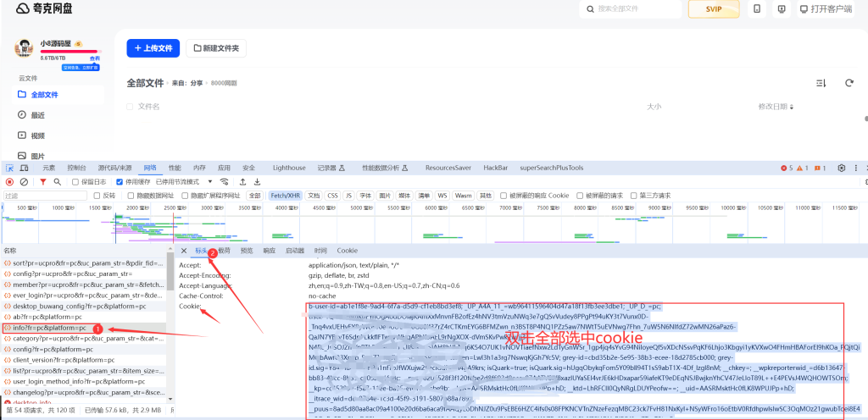This screenshot has width=868, height=420.
Task: Clear the network log
Action: (24, 181)
